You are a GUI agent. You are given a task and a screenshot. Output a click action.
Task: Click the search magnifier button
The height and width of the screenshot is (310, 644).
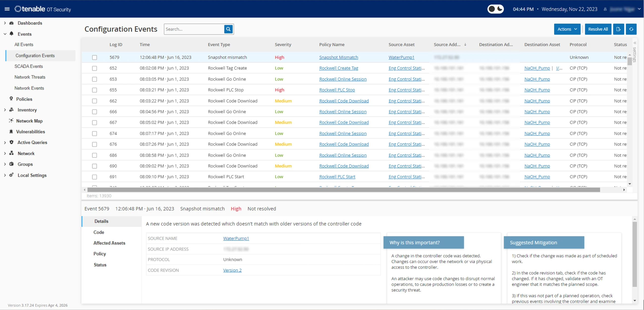point(228,29)
